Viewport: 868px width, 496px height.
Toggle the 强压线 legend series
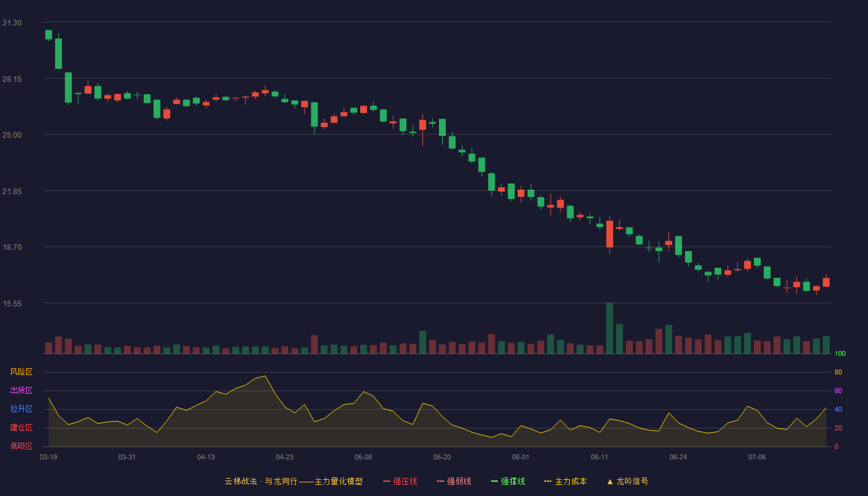pos(400,481)
